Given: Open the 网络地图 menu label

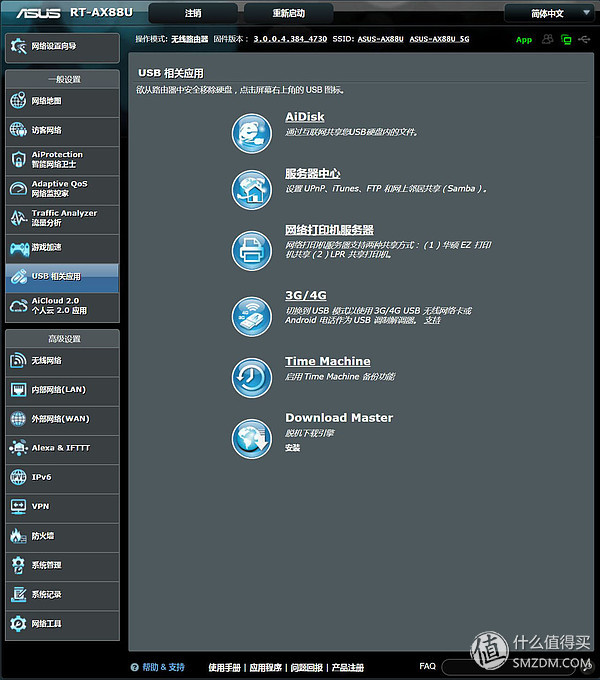Looking at the screenshot, I should click(46, 101).
